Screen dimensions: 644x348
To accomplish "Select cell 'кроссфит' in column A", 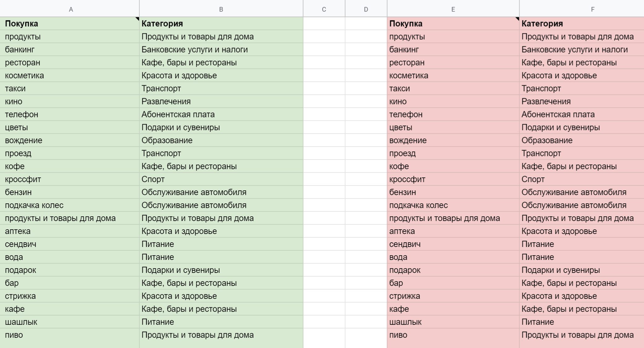I will pos(70,179).
